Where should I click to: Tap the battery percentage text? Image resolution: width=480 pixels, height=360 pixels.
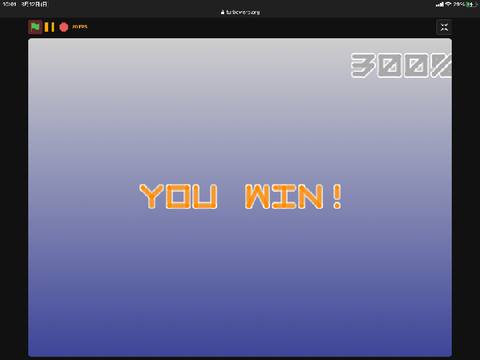pyautogui.click(x=459, y=4)
